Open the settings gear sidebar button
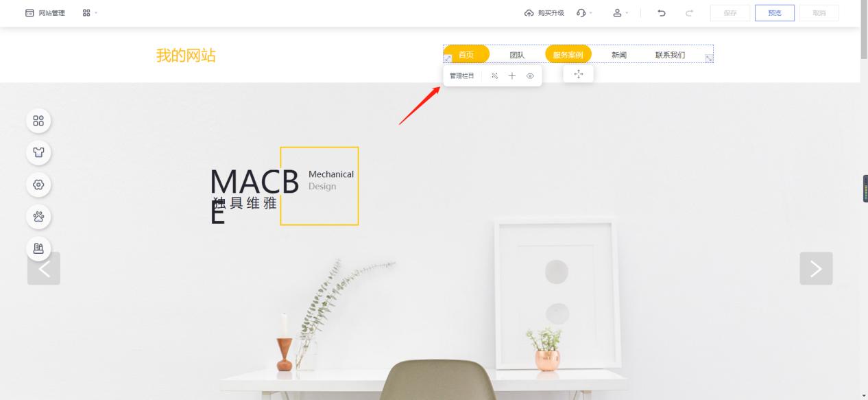Screen dimensions: 868x400 click(38, 185)
